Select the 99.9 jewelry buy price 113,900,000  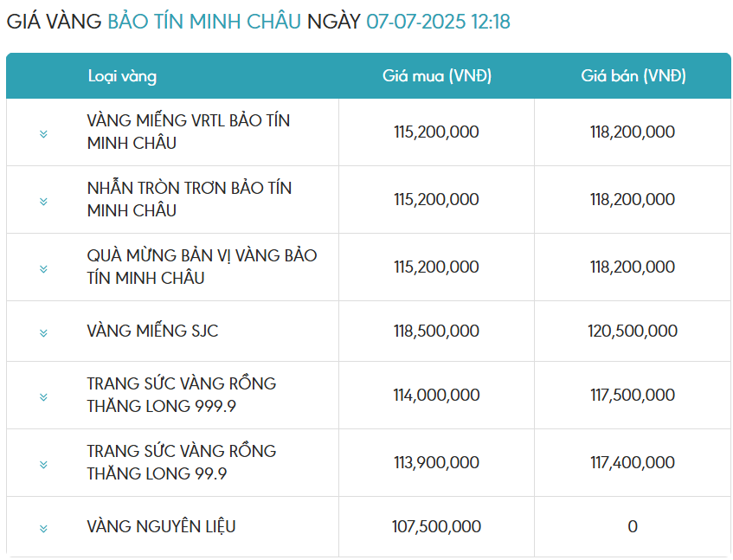[x=436, y=462]
